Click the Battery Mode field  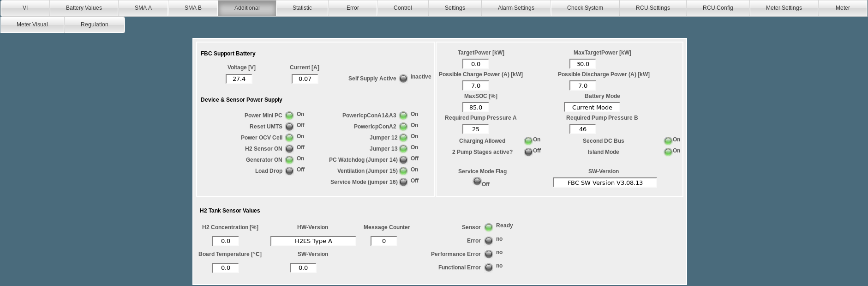tap(592, 108)
